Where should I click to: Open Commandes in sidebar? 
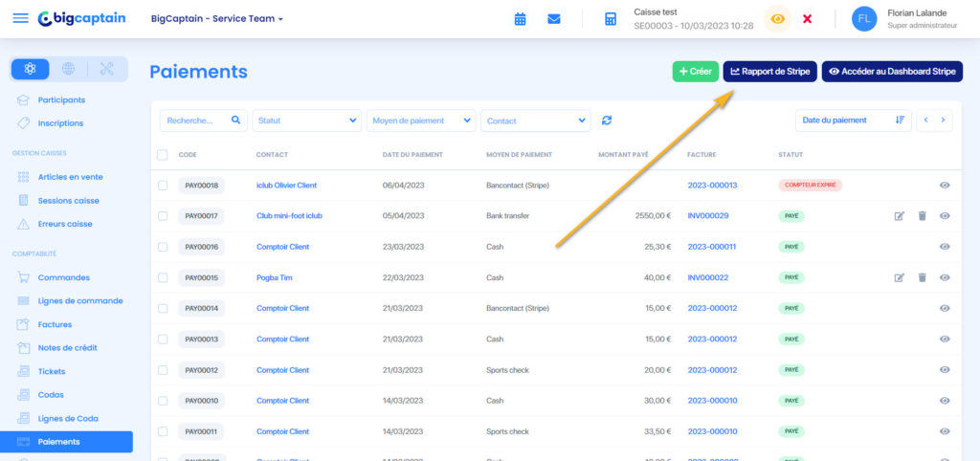[64, 277]
